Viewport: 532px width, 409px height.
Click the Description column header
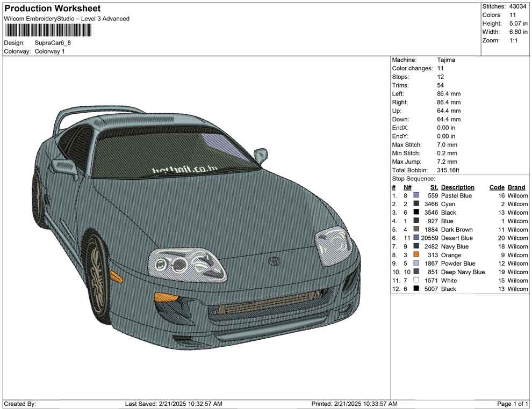[x=457, y=187]
